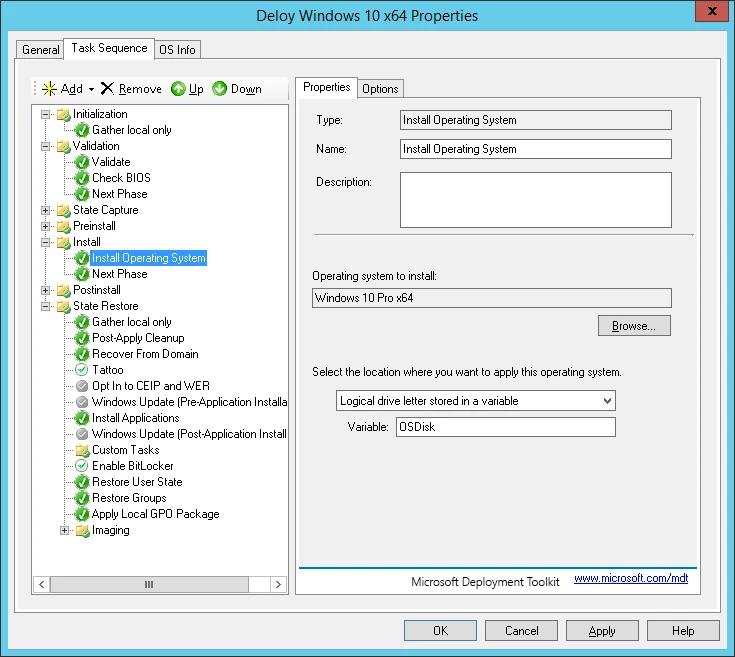The height and width of the screenshot is (657, 735).
Task: Click the checkmark icon beside Validate
Action: [82, 162]
